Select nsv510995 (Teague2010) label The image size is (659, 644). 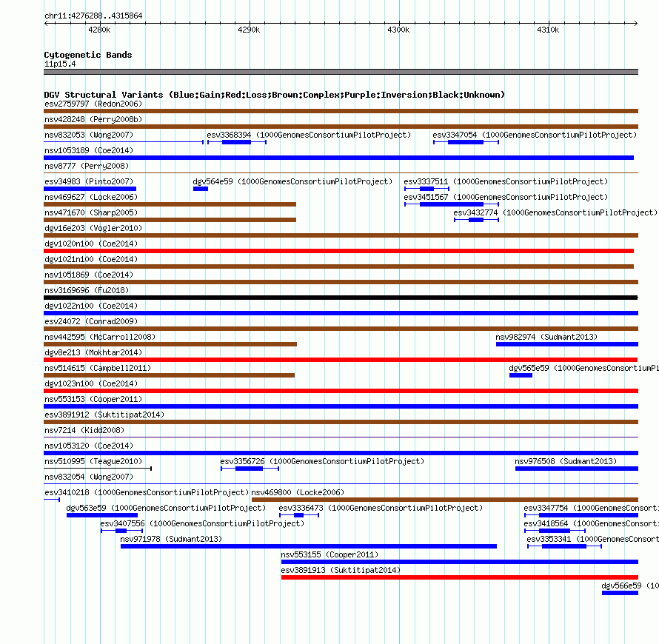pyautogui.click(x=93, y=461)
